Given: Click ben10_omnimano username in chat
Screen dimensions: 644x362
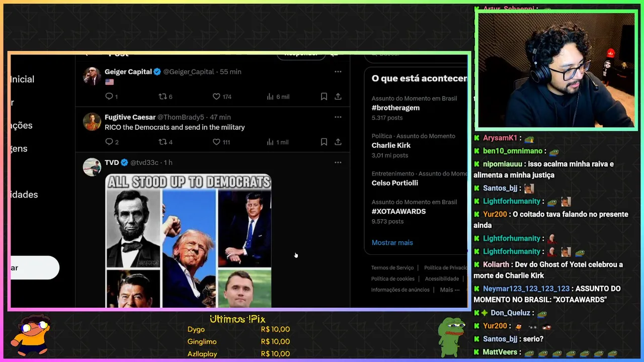Looking at the screenshot, I should pos(513,151).
